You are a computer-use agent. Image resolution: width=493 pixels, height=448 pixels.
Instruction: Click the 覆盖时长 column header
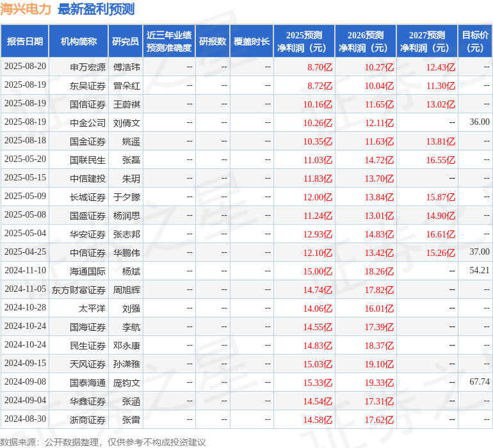[x=252, y=42]
